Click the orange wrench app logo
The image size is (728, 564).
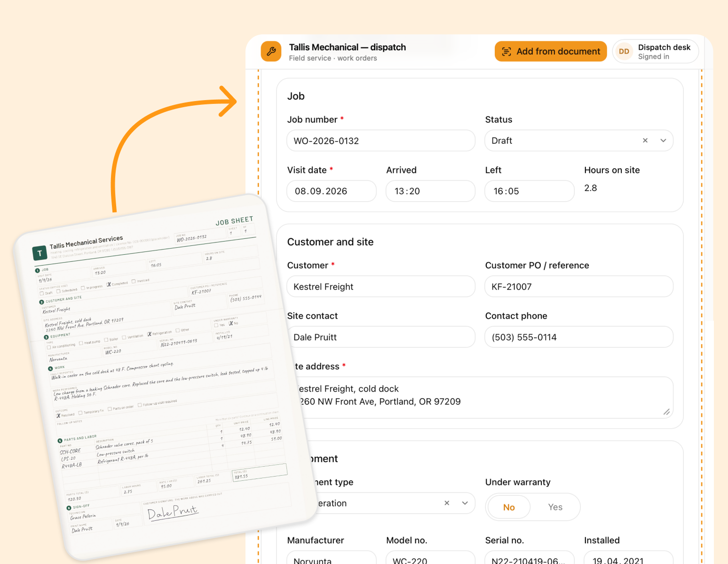[x=271, y=51]
